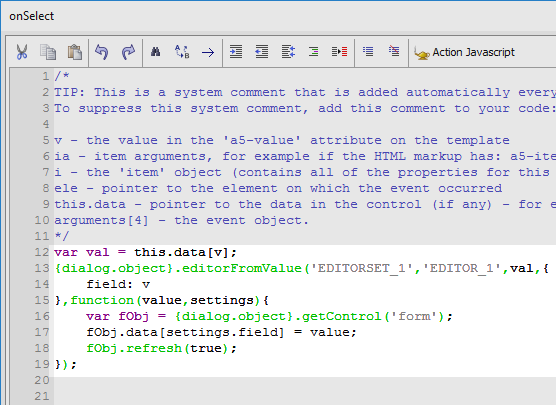Open Find and Replace (A to B) icon
556x405 pixels.
[182, 52]
